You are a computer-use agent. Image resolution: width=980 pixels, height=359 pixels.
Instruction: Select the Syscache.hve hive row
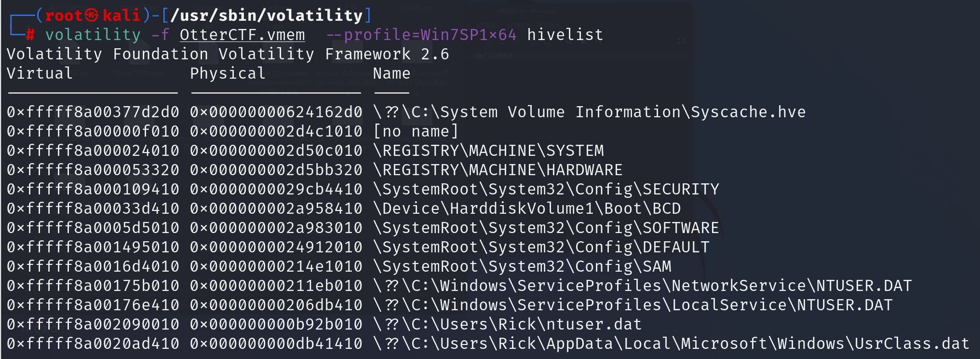(406, 112)
